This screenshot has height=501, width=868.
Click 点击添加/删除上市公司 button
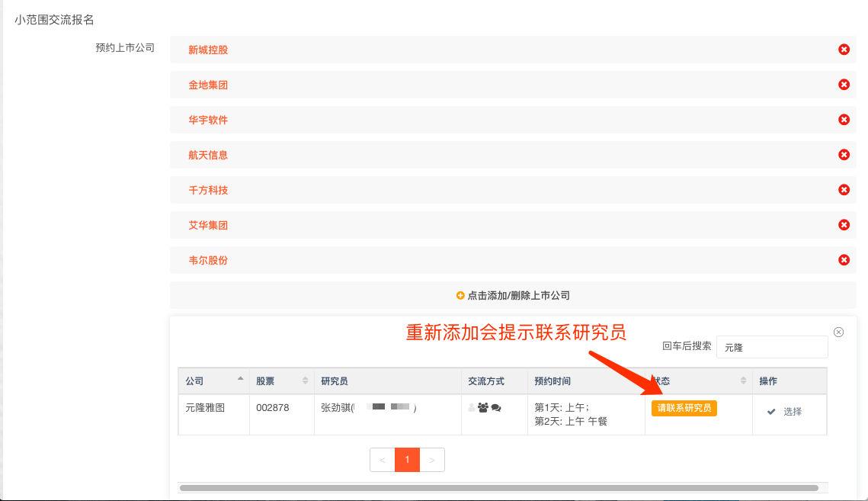coord(513,295)
